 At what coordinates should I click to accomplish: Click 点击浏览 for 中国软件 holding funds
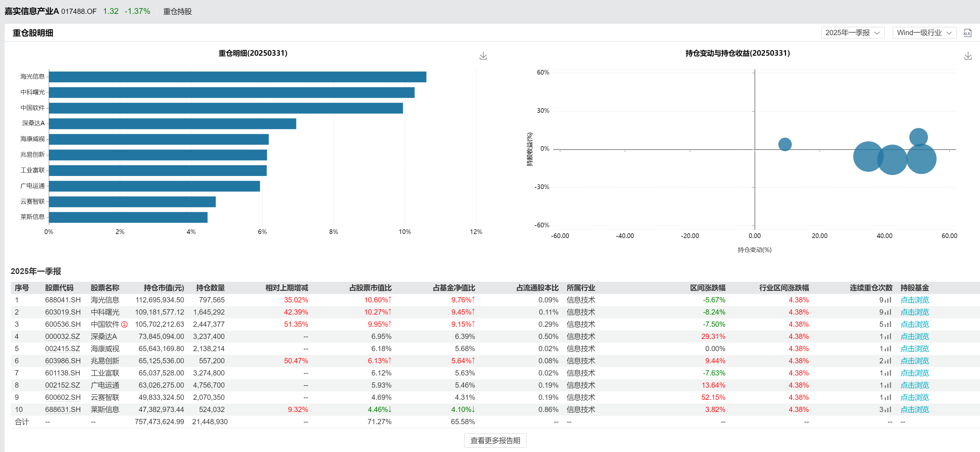(915, 324)
